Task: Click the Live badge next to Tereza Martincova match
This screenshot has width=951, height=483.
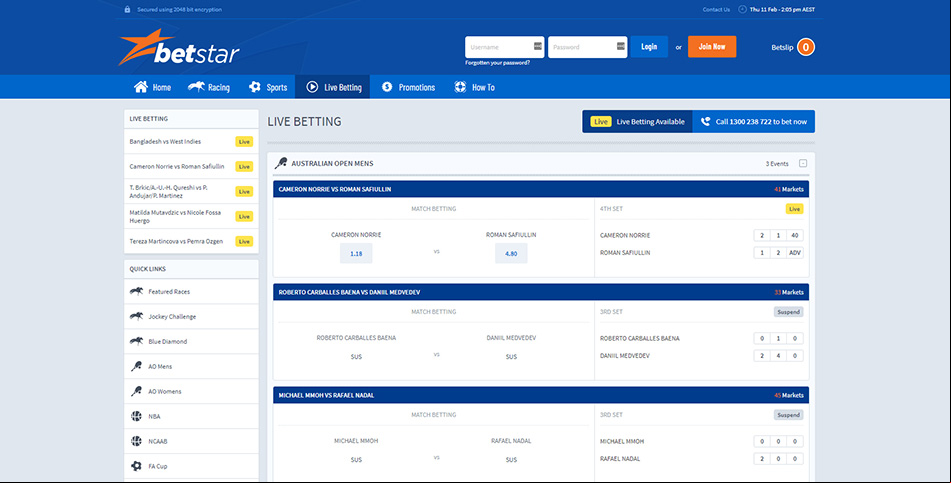Action: tap(244, 241)
